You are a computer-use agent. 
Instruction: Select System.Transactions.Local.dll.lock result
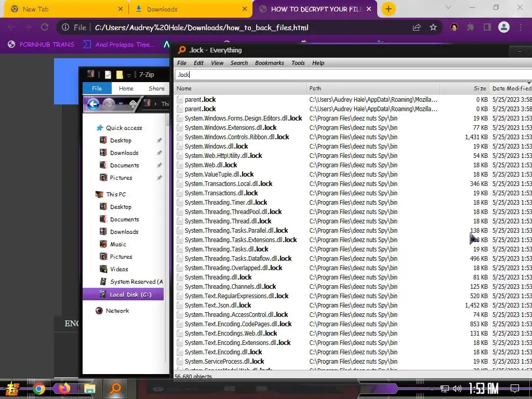(229, 183)
